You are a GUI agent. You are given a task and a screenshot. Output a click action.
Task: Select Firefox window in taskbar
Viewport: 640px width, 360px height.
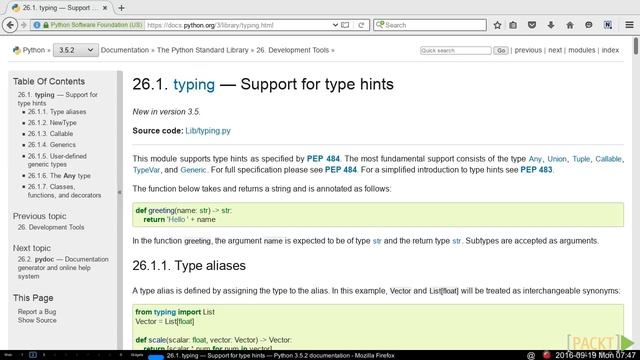[280, 356]
